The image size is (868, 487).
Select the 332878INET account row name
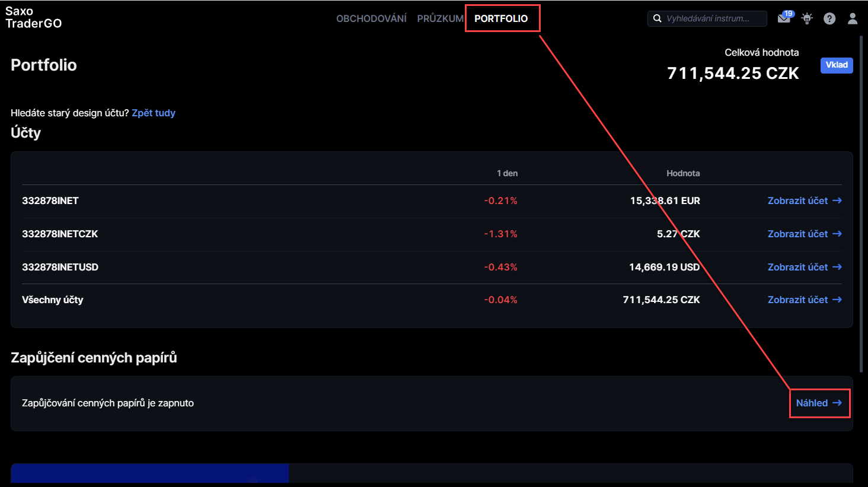coord(50,200)
